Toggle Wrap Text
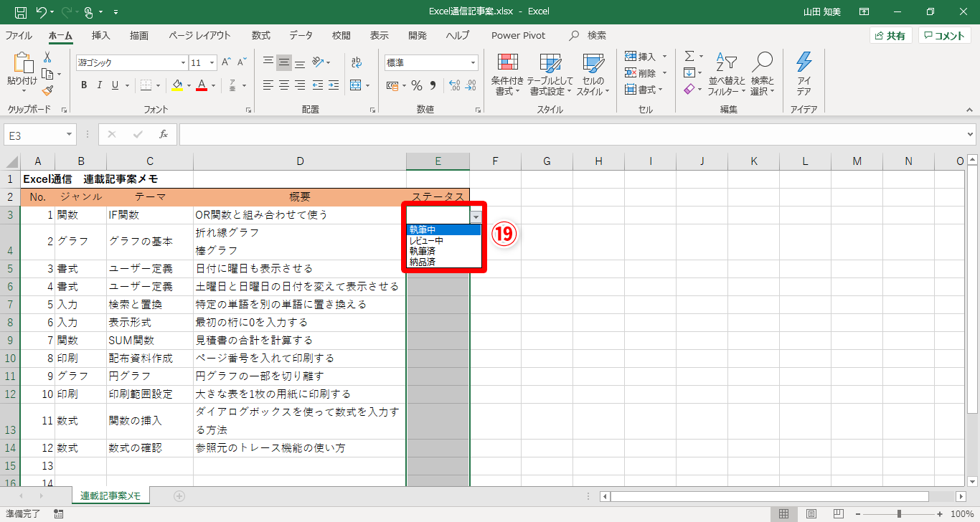The image size is (980, 522). pos(357,62)
